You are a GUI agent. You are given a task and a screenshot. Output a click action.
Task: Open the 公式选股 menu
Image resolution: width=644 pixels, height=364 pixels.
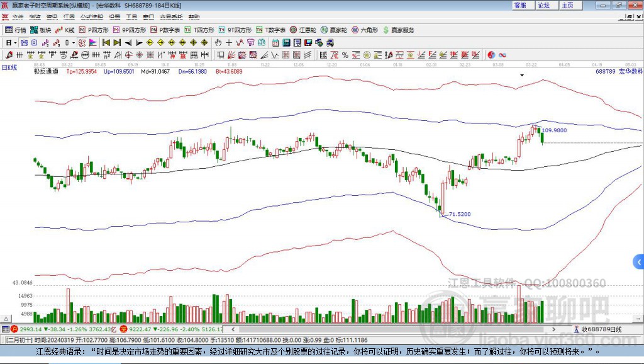pyautogui.click(x=92, y=17)
